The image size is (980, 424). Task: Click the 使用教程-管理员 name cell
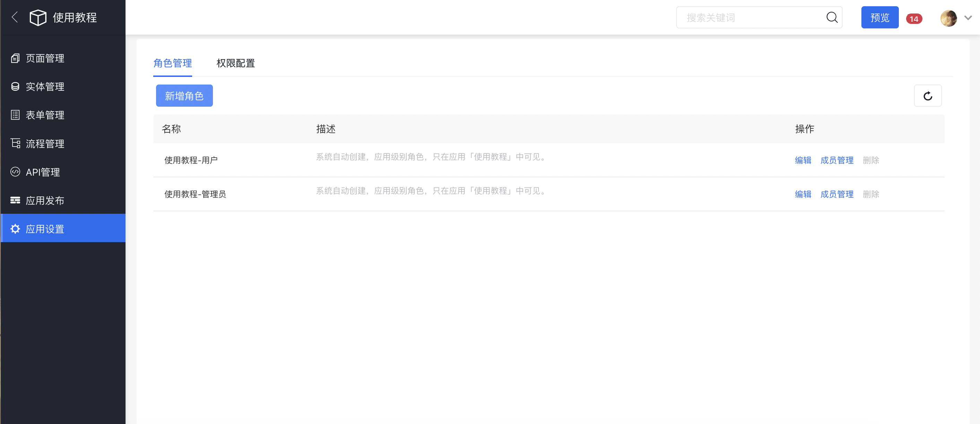tap(195, 194)
